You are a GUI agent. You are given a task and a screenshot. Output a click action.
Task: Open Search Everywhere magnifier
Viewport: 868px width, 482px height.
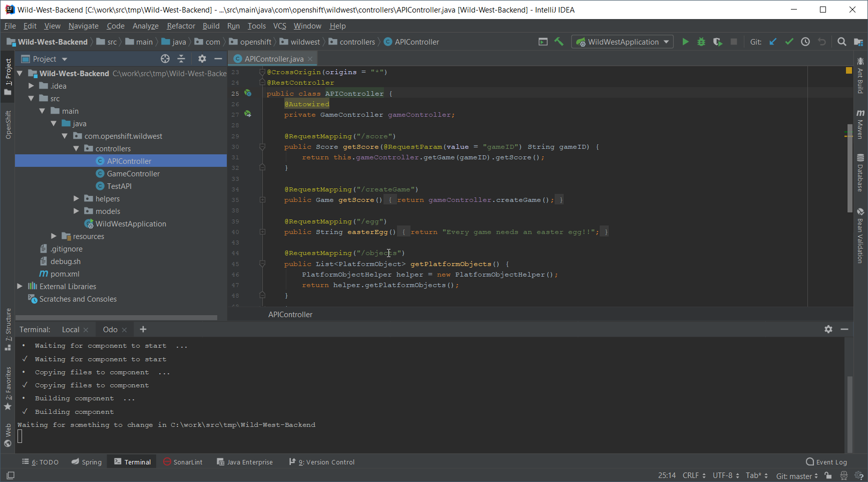click(x=842, y=42)
